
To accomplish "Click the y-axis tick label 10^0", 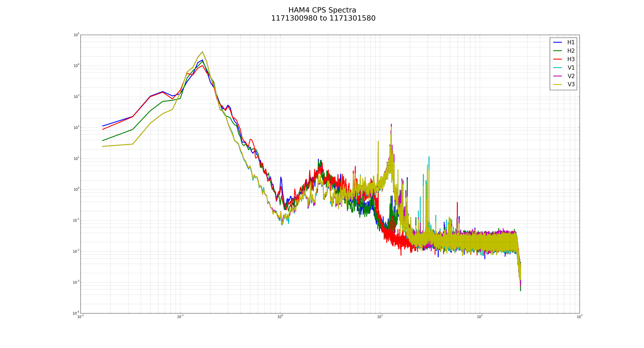I will click(x=76, y=189).
